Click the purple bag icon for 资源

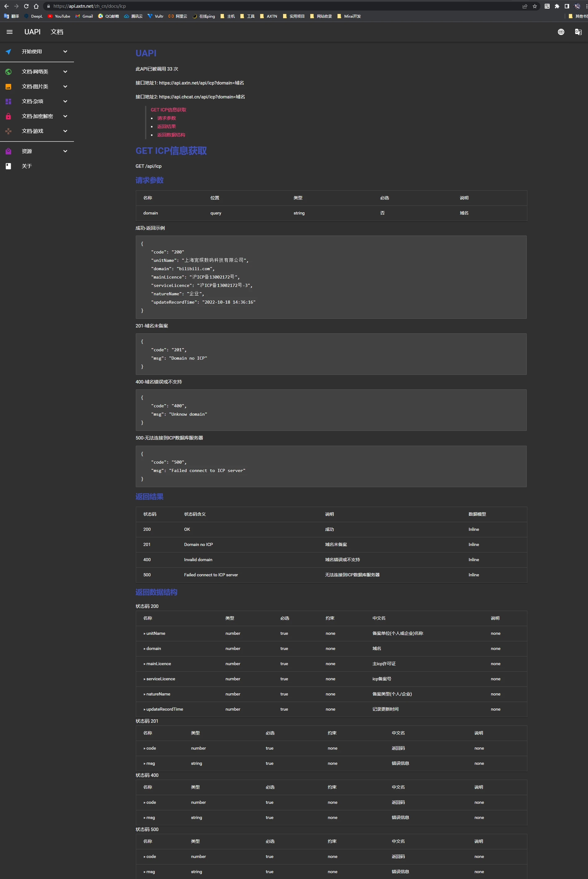point(8,151)
